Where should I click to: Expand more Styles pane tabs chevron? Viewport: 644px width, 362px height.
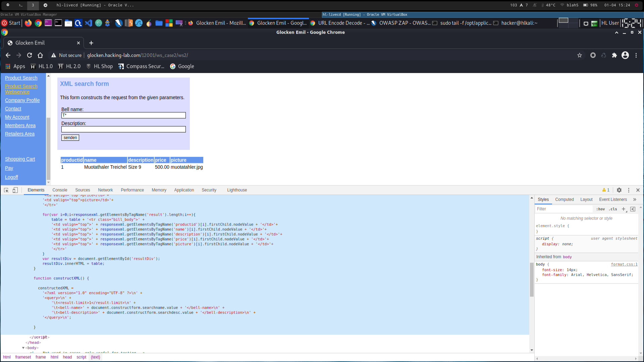pos(635,199)
